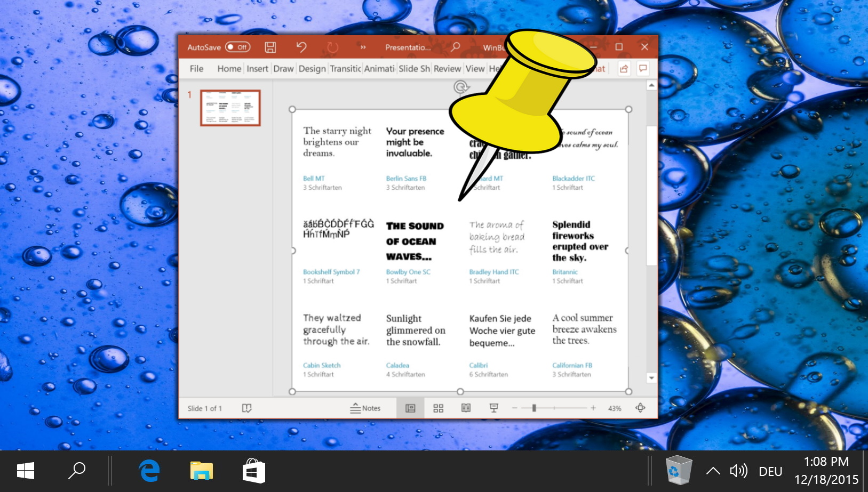Click the zoom out minus button
The width and height of the screenshot is (868, 492).
[x=515, y=408]
